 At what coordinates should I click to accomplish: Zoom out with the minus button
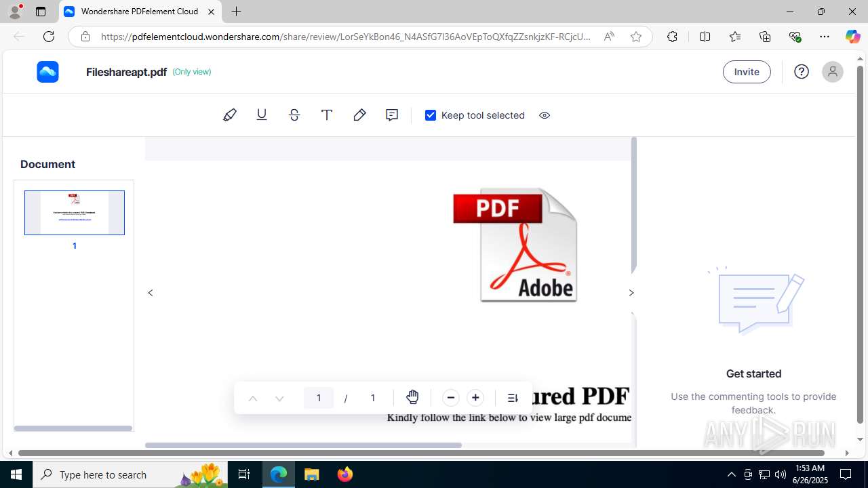point(451,398)
